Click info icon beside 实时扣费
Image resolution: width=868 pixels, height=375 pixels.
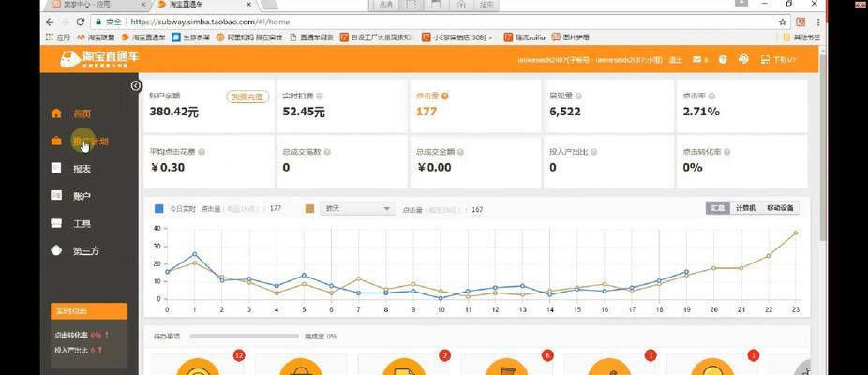320,97
